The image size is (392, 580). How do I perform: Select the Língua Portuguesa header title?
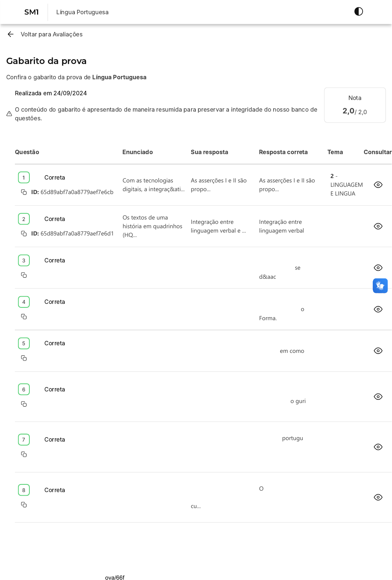82,12
